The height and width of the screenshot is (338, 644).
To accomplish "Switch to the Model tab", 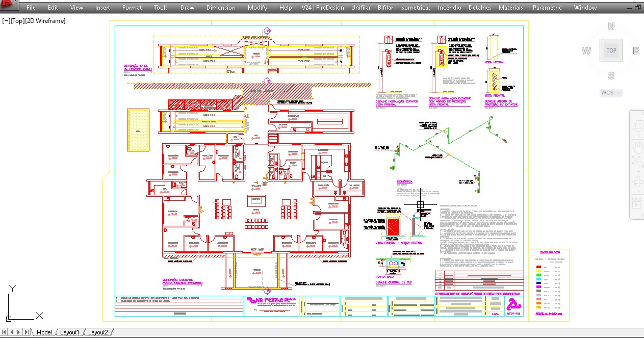I will 44,332.
